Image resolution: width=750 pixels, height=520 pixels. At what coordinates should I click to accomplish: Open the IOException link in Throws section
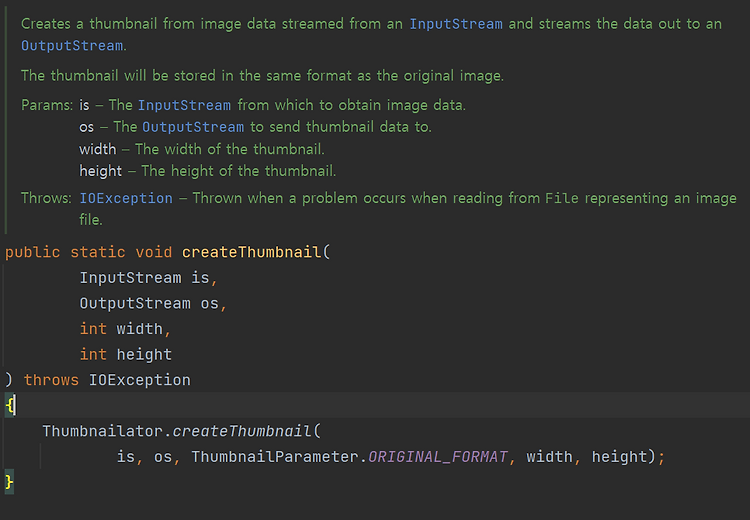pyautogui.click(x=126, y=198)
